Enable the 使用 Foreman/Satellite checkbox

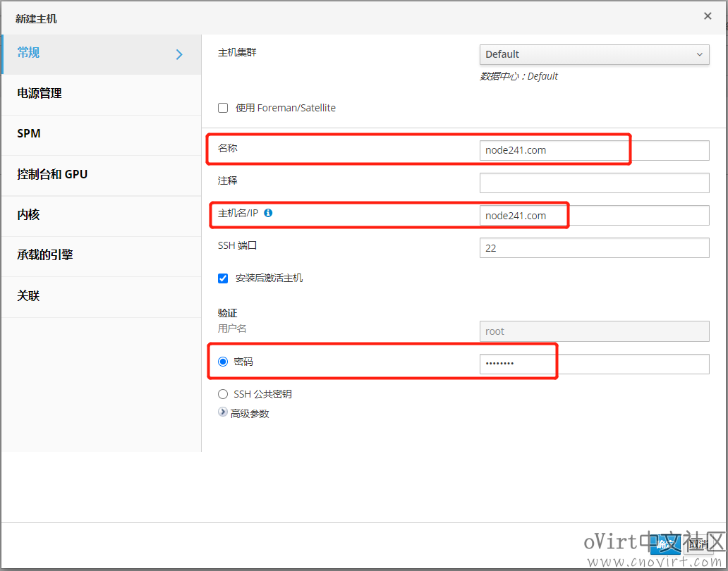[x=223, y=108]
